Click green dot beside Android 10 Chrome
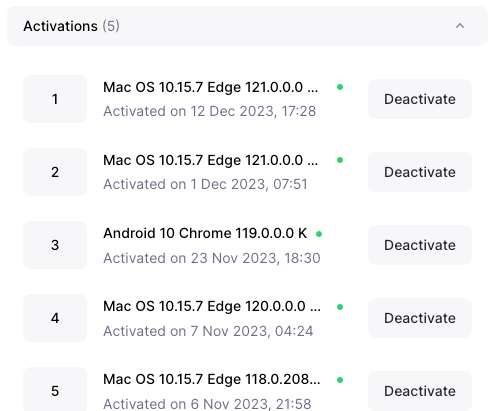This screenshot has height=411, width=497. [x=319, y=234]
